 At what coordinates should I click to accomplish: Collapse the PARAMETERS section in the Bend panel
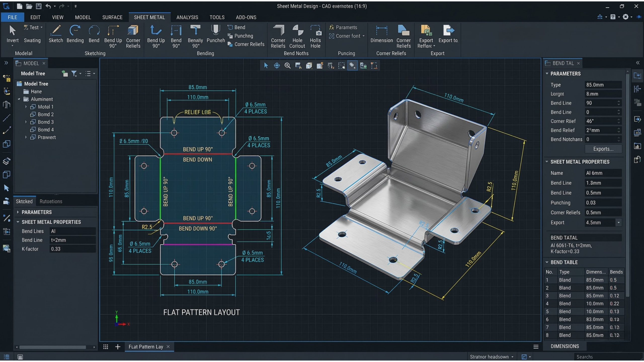coord(548,73)
